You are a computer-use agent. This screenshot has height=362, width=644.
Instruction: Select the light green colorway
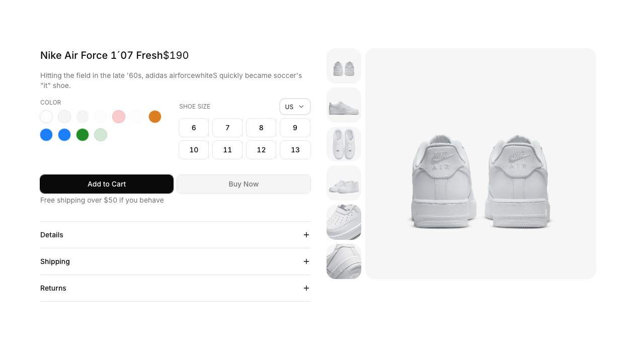101,135
